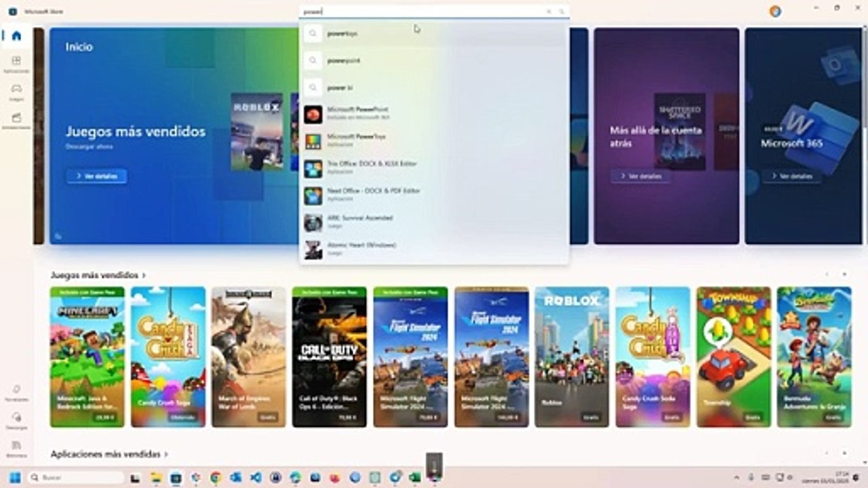Open Microsoft PowerPoint search result

pyautogui.click(x=434, y=113)
